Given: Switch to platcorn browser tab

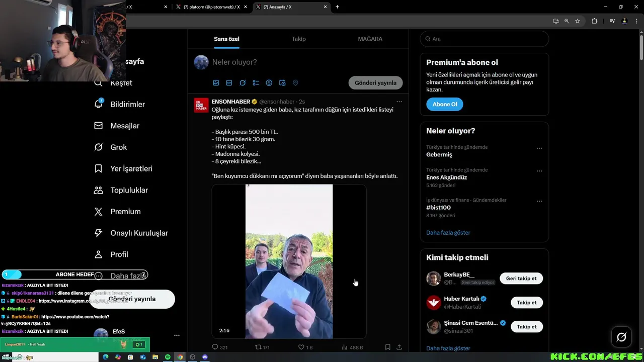Looking at the screenshot, I should click(211, 7).
